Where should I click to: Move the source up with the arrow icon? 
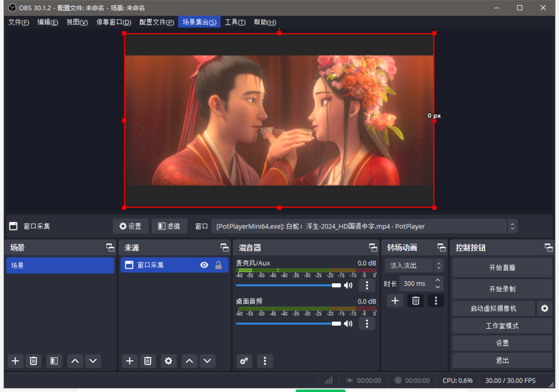[x=189, y=361]
